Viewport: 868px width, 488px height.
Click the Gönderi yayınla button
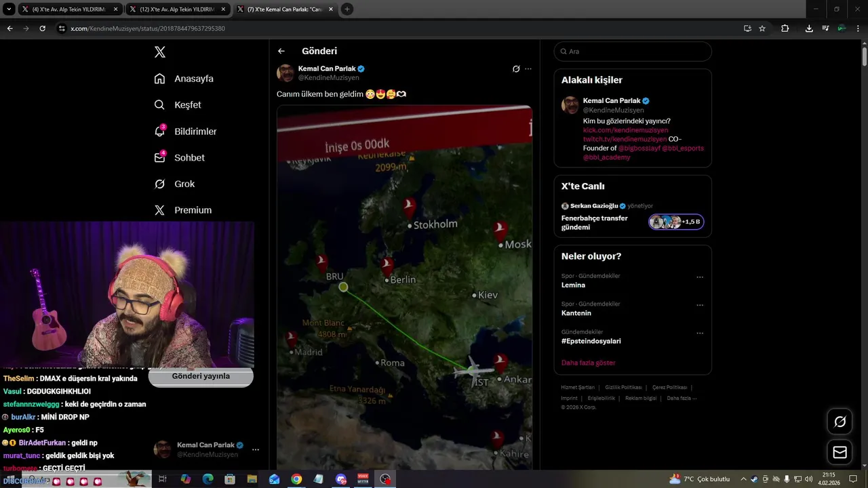(201, 376)
